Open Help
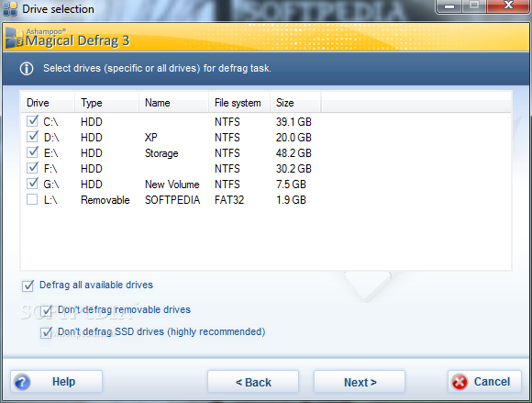 pyautogui.click(x=56, y=382)
